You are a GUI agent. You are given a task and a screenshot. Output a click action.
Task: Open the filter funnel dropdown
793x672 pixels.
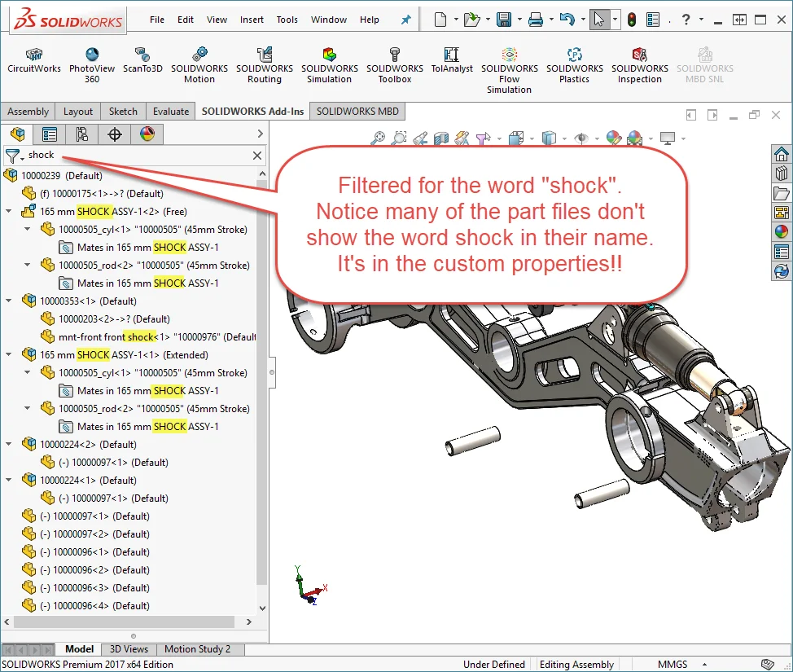point(14,156)
